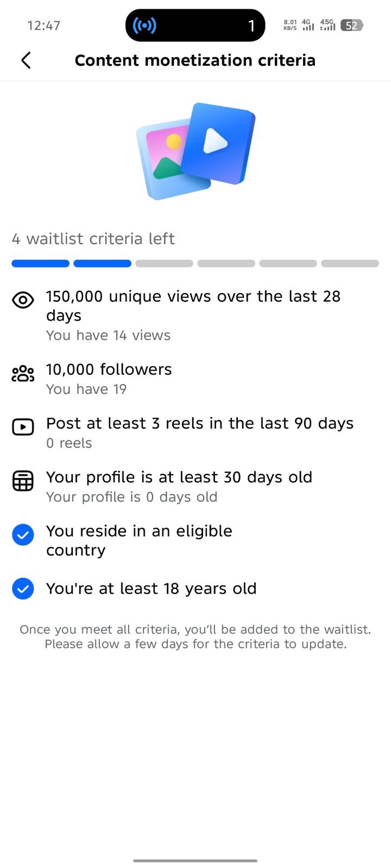Tap the eye icon for unique views
This screenshot has width=391, height=868.
point(23,300)
